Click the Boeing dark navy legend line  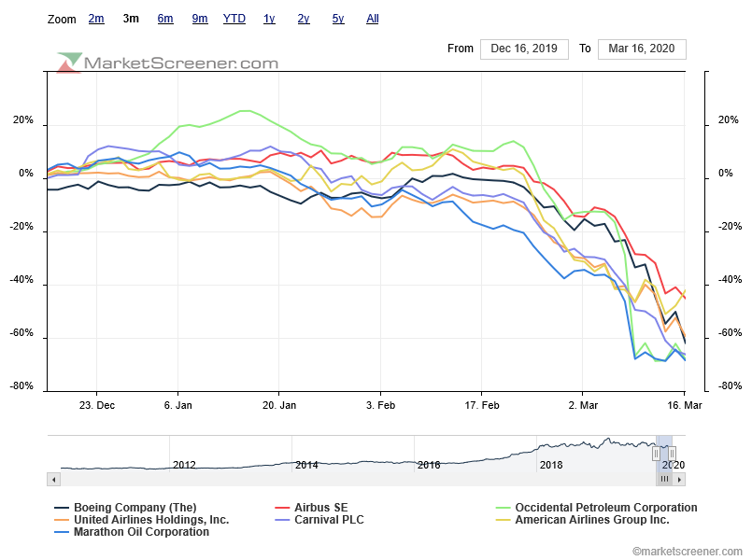(x=62, y=508)
